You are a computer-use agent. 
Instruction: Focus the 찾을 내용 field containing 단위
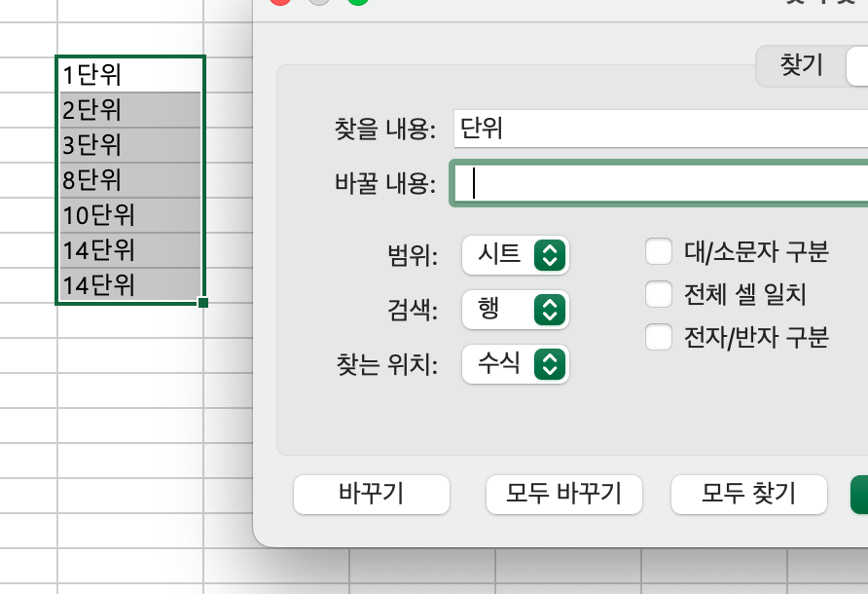point(661,129)
